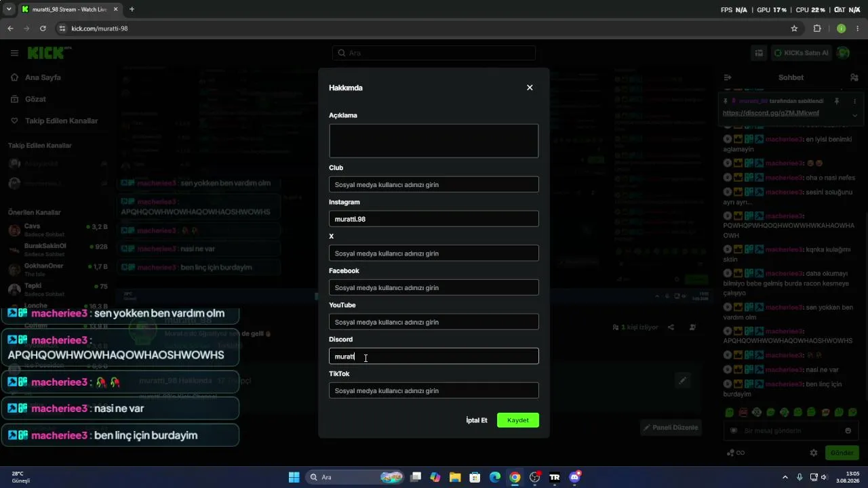Image resolution: width=868 pixels, height=488 pixels.
Task: Open Takip Edilen Kanallar in sidebar
Action: 61,121
